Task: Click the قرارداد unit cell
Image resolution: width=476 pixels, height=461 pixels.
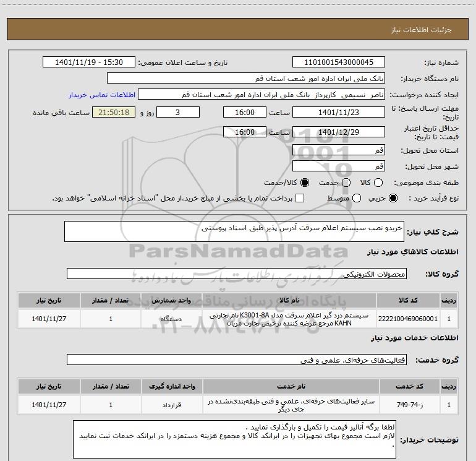Action: pyautogui.click(x=172, y=405)
